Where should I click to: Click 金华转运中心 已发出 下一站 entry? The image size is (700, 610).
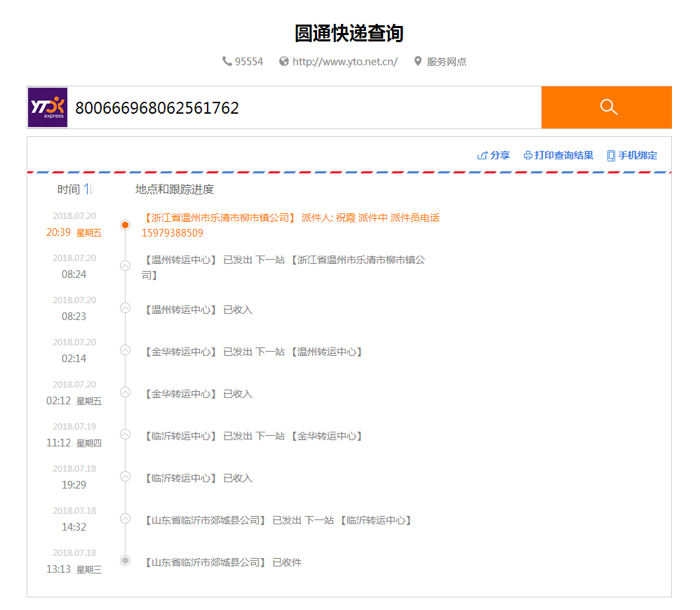pyautogui.click(x=252, y=352)
